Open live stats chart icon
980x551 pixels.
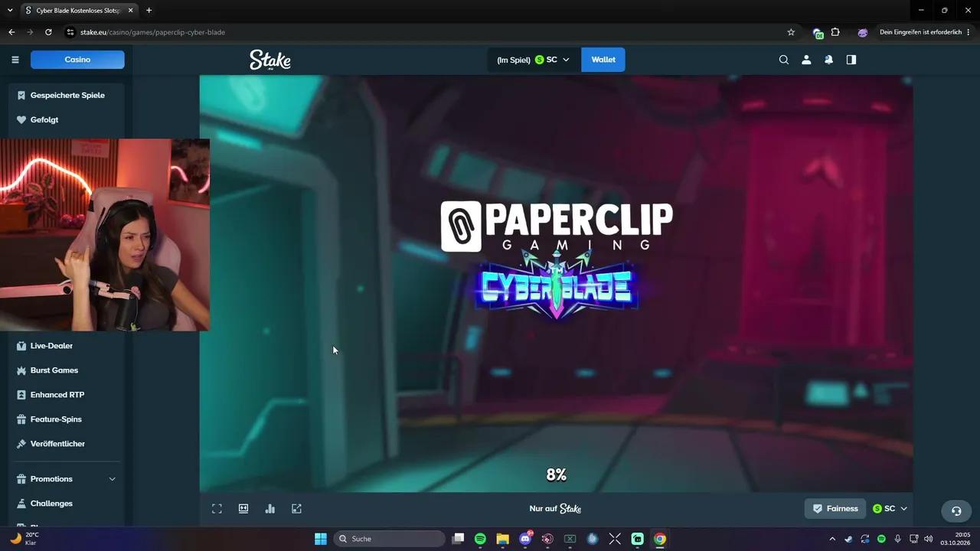point(269,509)
